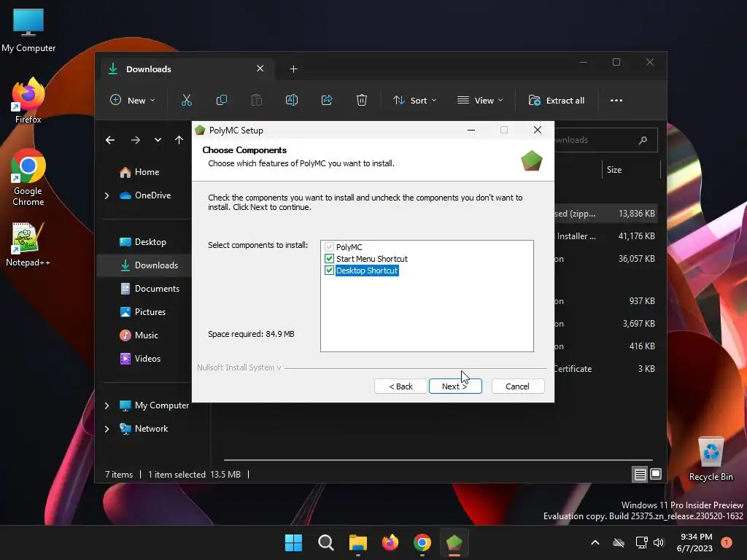Click the Chrome taskbar icon
This screenshot has width=747, height=560.
pos(422,542)
